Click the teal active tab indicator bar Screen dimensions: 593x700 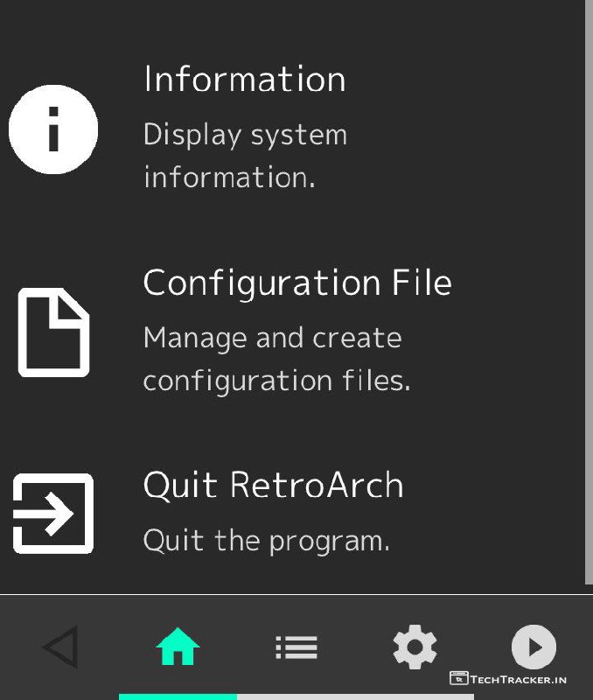[178, 696]
